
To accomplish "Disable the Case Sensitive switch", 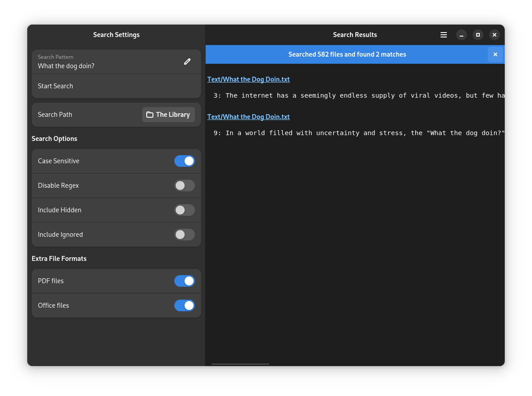I will (x=185, y=161).
